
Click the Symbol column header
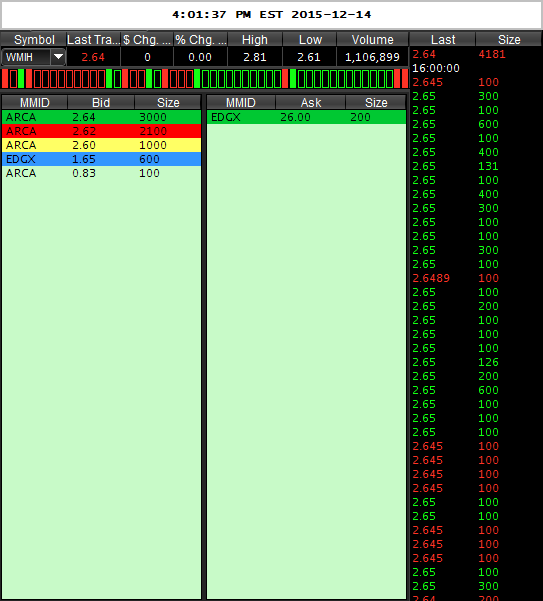[x=34, y=39]
